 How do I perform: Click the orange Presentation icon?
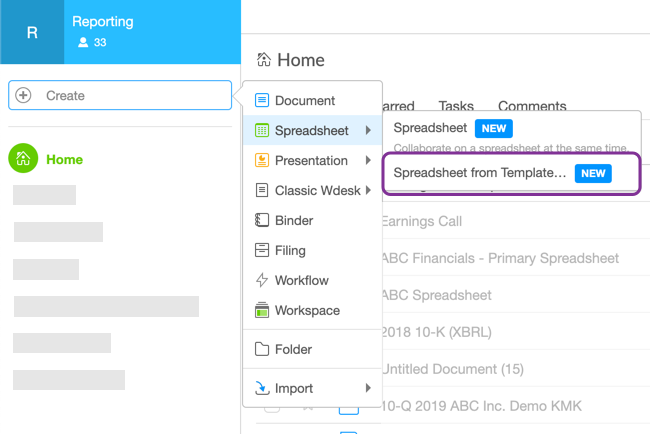point(262,161)
